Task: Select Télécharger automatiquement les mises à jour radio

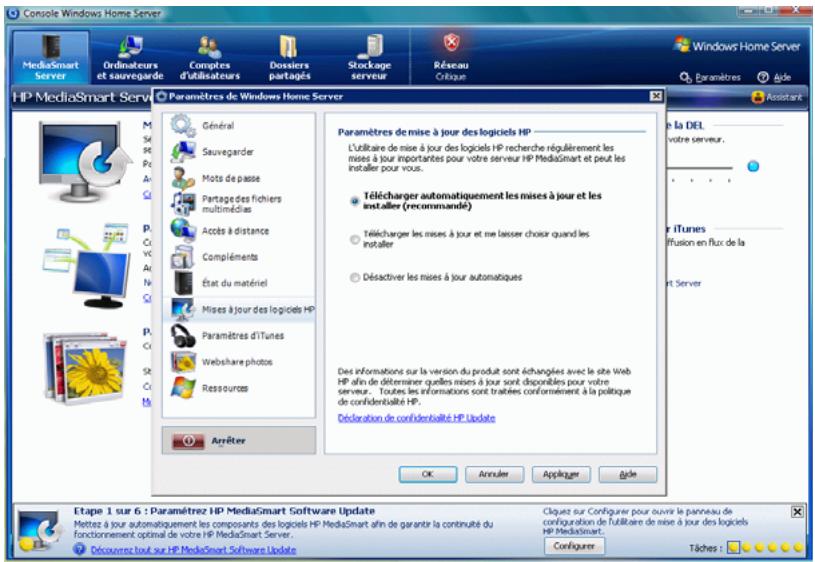Action: tap(355, 201)
